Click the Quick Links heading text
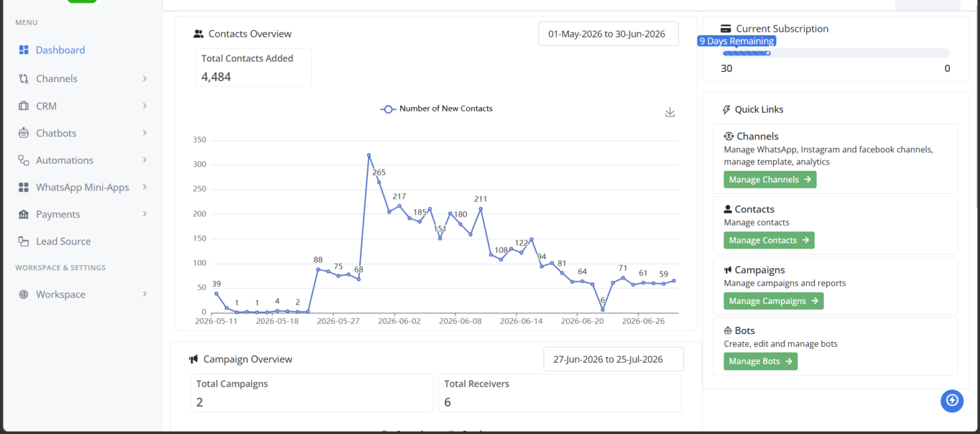The height and width of the screenshot is (434, 980). [x=759, y=110]
